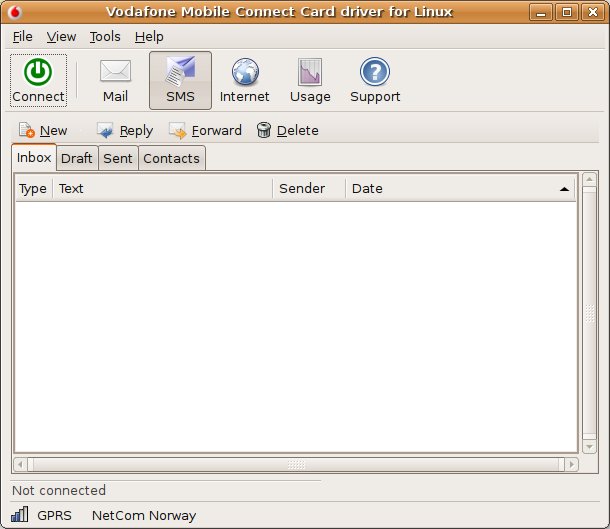This screenshot has width=610, height=529.
Task: Click the horizontal scrollbar right arrow
Action: 571,464
